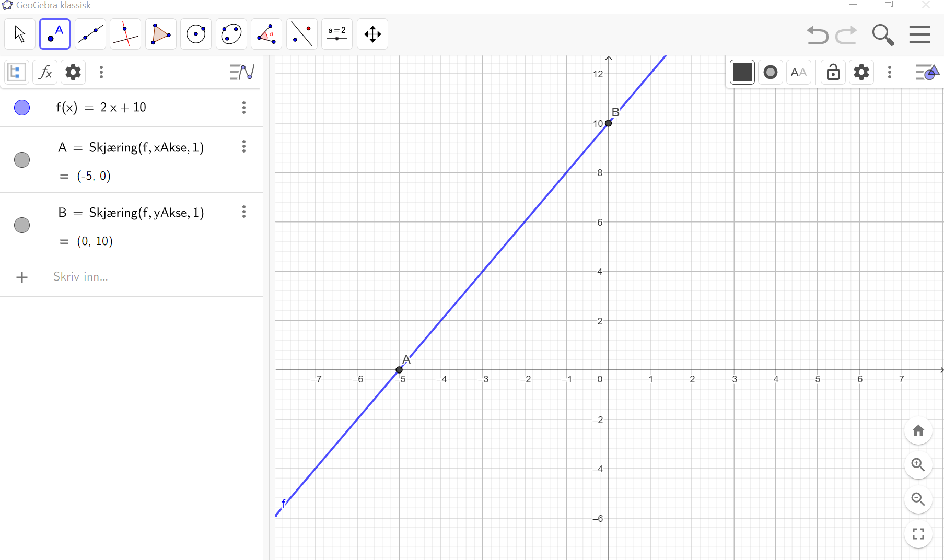The image size is (944, 560).
Task: Reset view with the home button
Action: (x=918, y=430)
